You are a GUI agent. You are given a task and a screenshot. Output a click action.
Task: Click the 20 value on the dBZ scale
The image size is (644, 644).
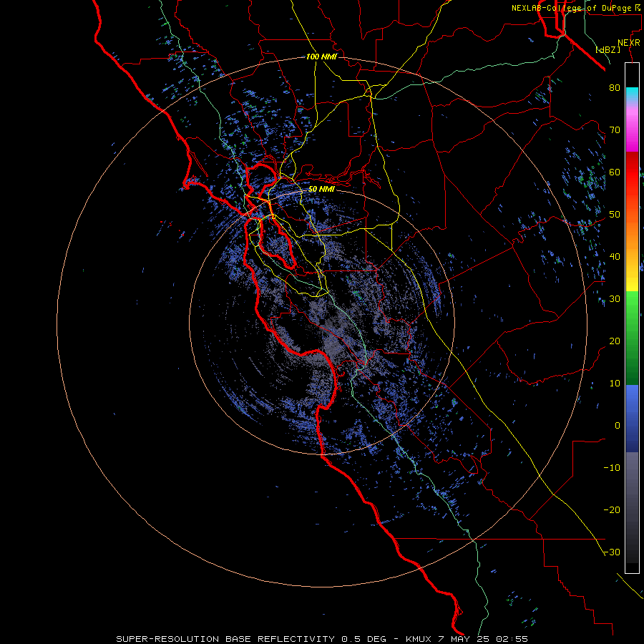point(615,341)
